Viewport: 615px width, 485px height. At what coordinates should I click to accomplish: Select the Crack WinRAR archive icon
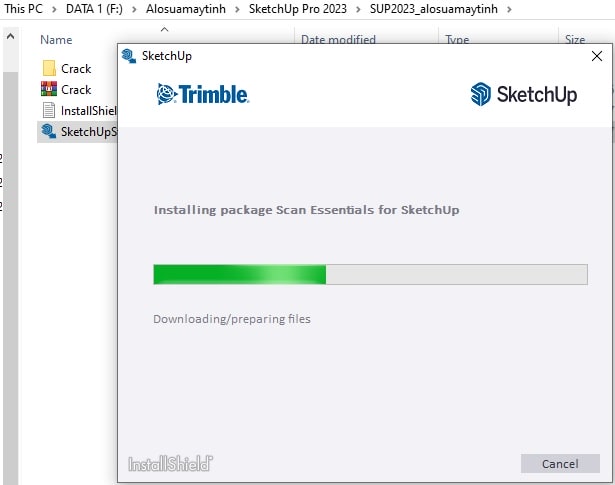pyautogui.click(x=49, y=89)
